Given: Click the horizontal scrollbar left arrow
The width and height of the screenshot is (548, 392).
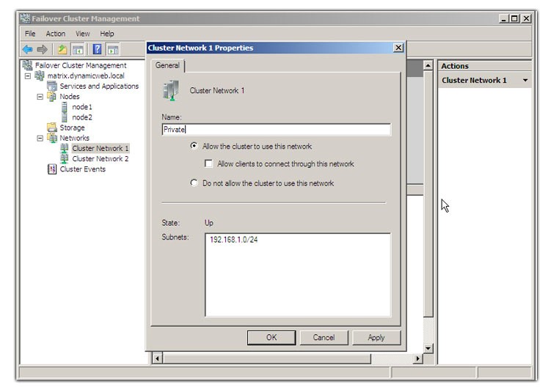Looking at the screenshot, I should (157, 358).
